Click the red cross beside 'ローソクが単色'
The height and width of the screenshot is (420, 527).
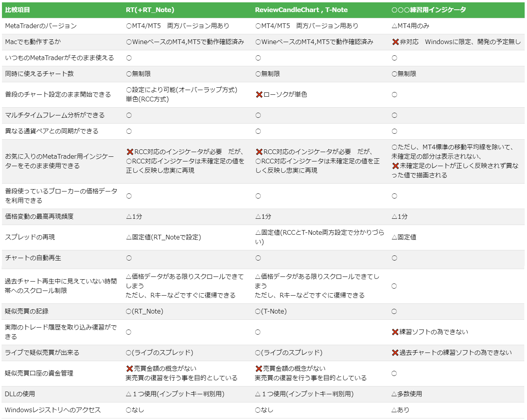click(259, 95)
